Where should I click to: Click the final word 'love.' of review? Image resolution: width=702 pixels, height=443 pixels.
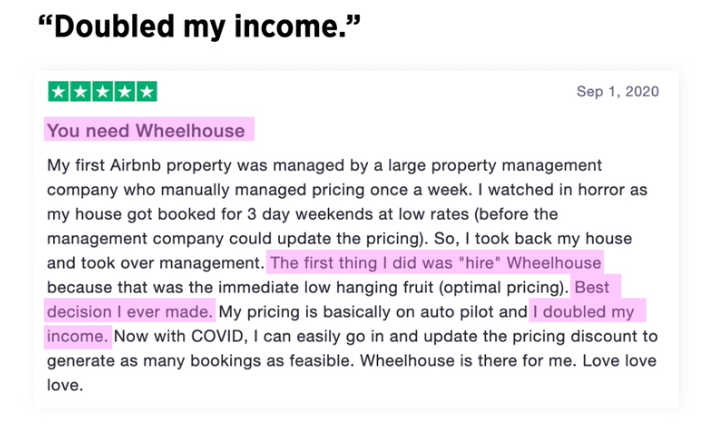[x=65, y=385]
